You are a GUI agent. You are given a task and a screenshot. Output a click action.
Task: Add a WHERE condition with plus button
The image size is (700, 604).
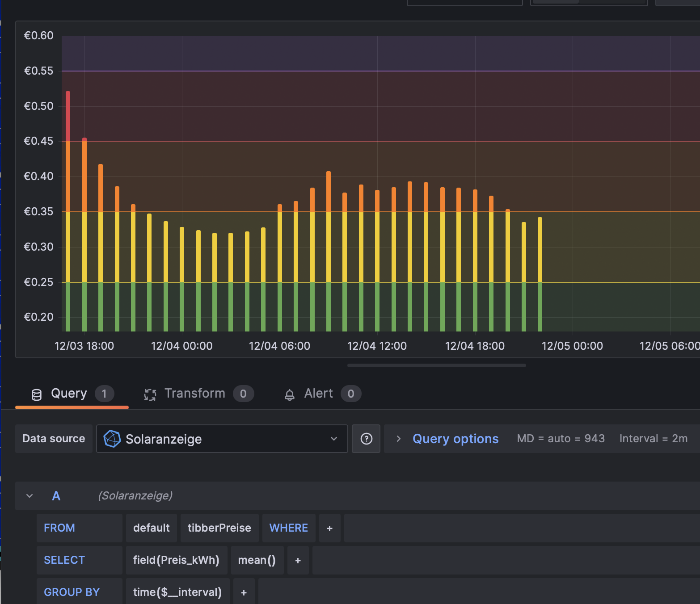(328, 528)
